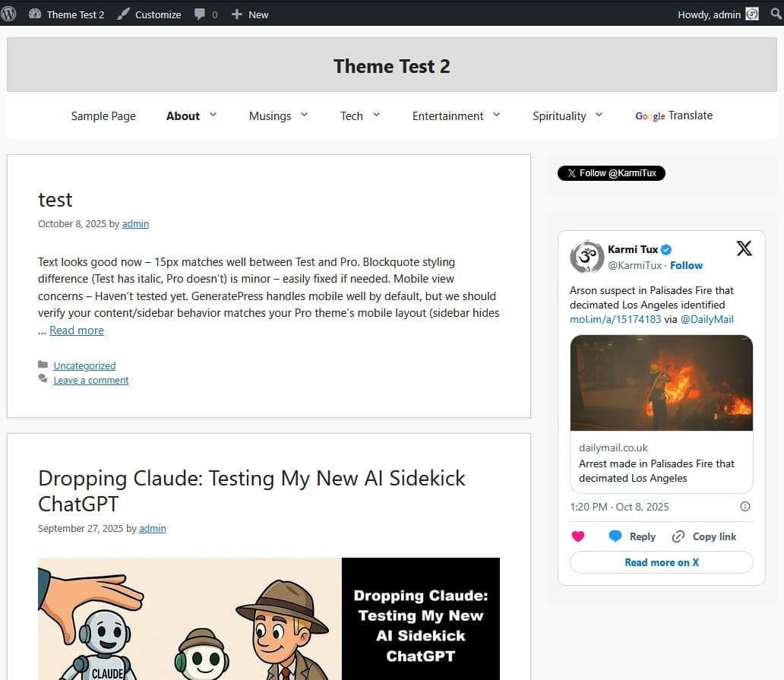The width and height of the screenshot is (784, 680).
Task: Expand the Spirituality submenu chevron
Action: 599,115
